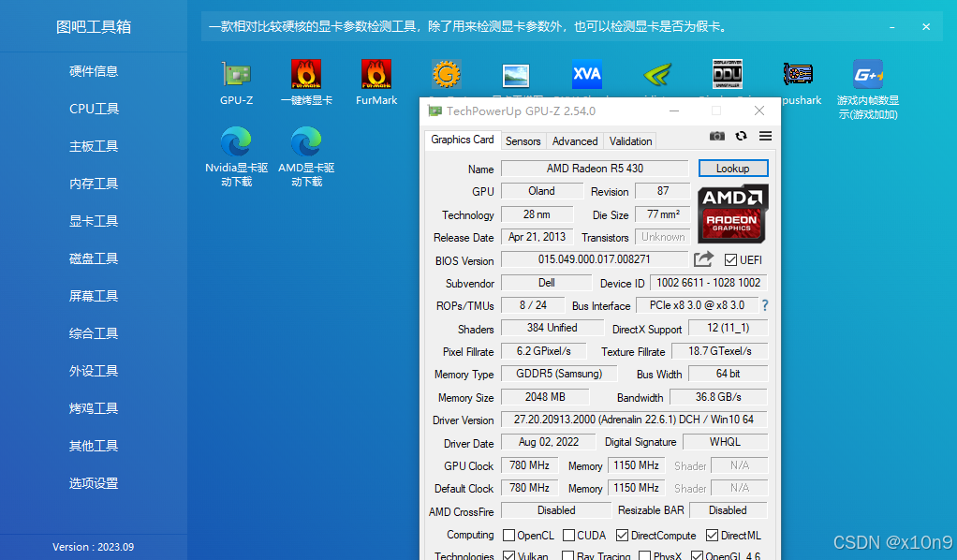Open the 一键烤显卡 FurMark shortcut
Screen dimensions: 957x560
[306, 75]
